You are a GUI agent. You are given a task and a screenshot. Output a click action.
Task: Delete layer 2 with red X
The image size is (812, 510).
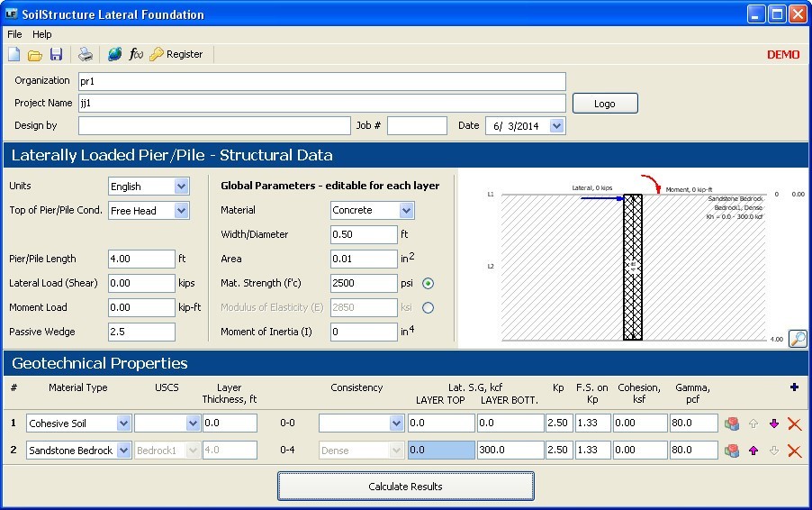(794, 451)
